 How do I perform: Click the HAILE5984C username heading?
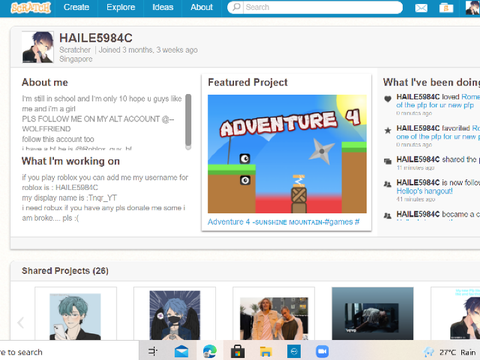tap(96, 38)
